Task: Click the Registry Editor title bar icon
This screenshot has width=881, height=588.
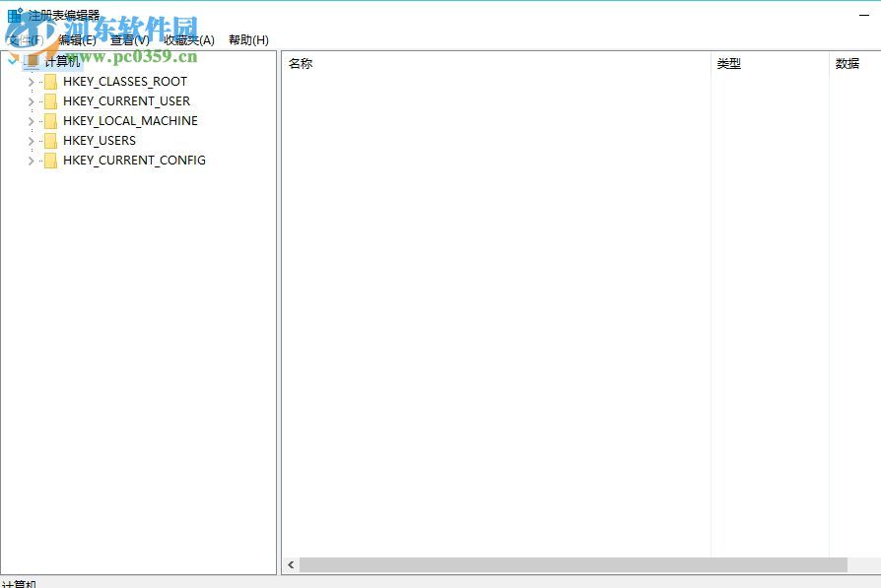Action: tap(15, 15)
